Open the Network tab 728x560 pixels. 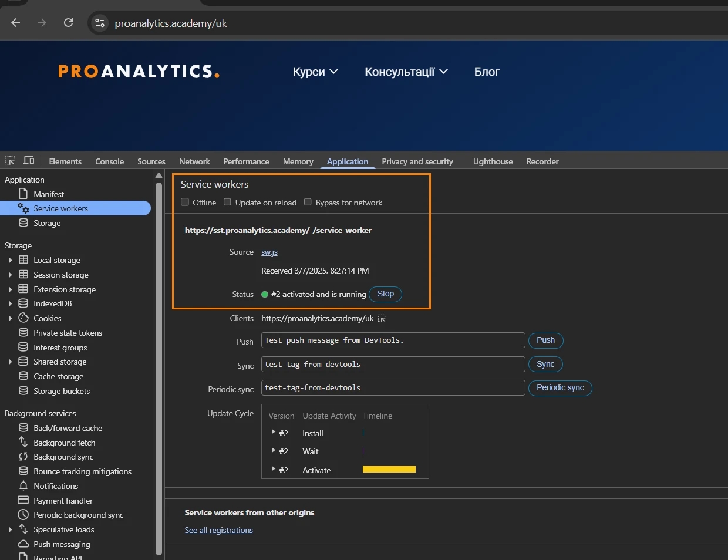(x=194, y=161)
